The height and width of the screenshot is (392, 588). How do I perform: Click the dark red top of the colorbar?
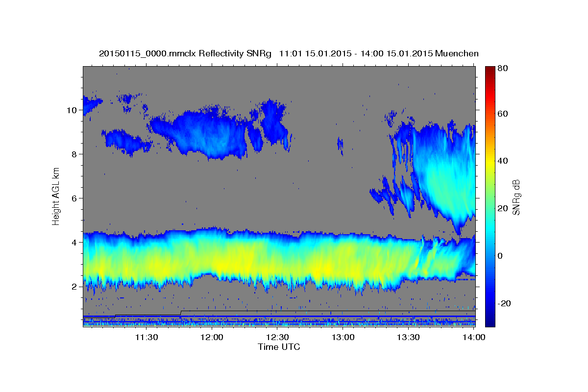point(490,71)
